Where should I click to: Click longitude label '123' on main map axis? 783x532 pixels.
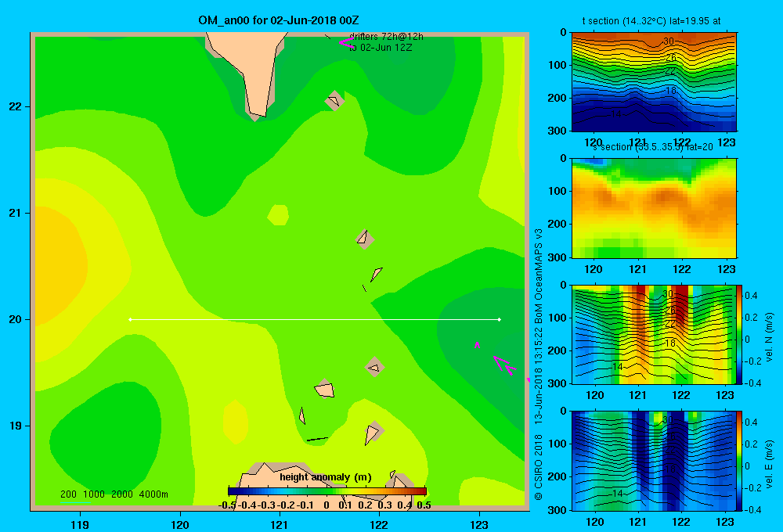(x=479, y=524)
